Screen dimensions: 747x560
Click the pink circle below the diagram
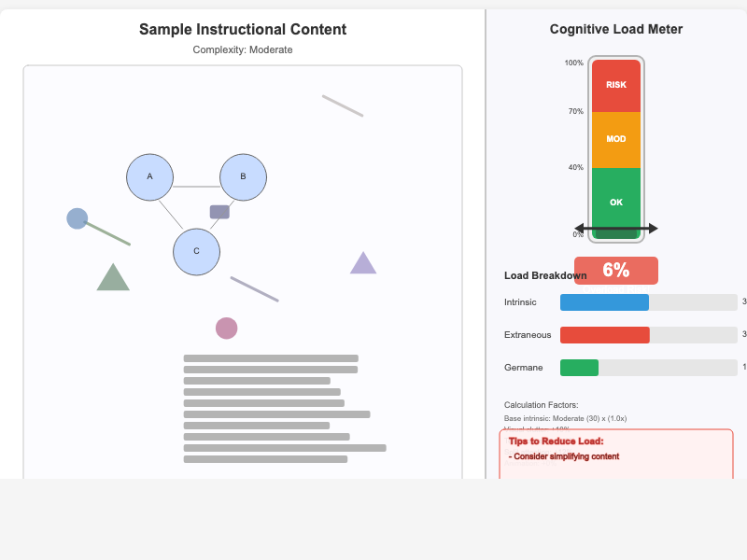(226, 328)
